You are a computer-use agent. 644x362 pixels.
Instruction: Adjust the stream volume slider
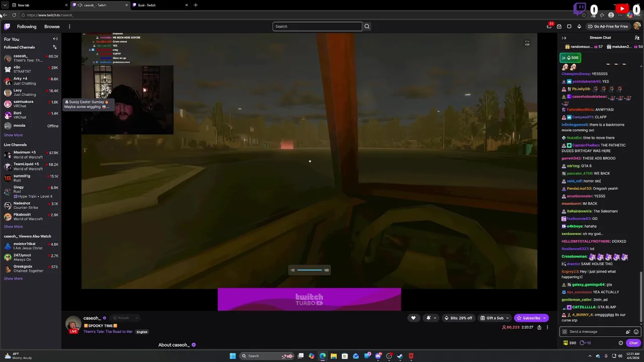tap(309, 270)
